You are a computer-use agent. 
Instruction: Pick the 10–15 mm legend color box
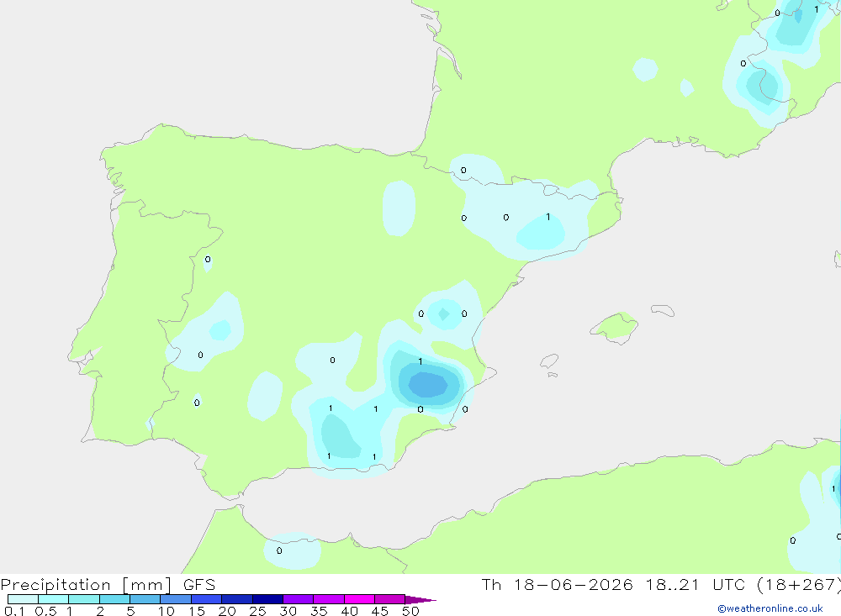click(x=176, y=599)
